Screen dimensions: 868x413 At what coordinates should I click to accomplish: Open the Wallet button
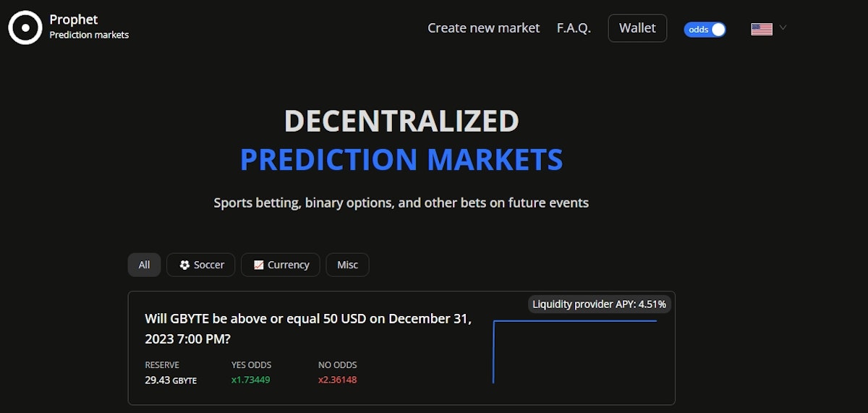tap(637, 28)
